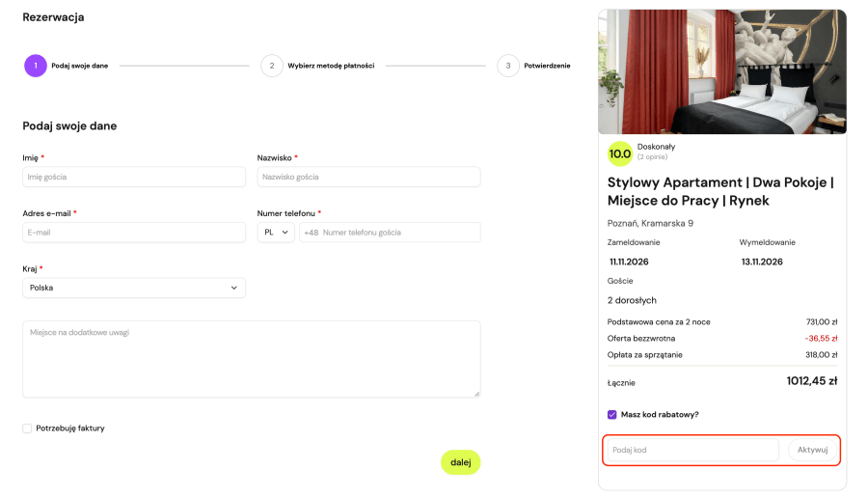
Task: Click the dalej button
Action: point(461,462)
